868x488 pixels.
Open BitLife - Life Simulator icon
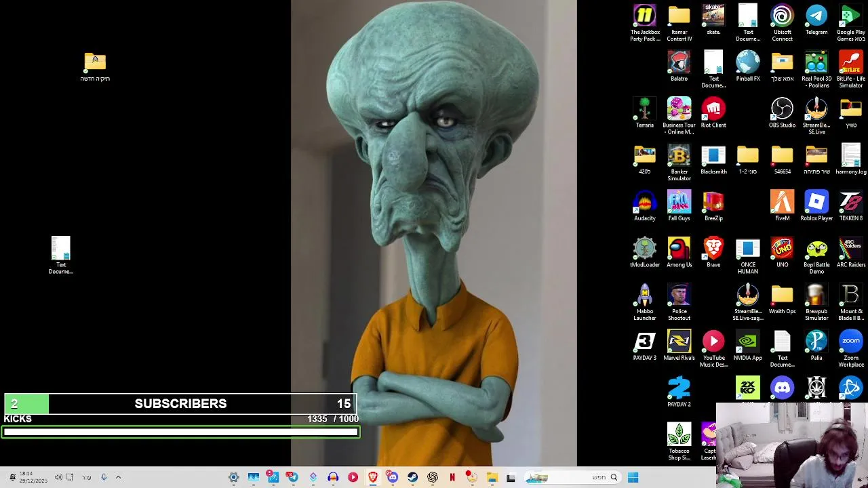pyautogui.click(x=850, y=69)
